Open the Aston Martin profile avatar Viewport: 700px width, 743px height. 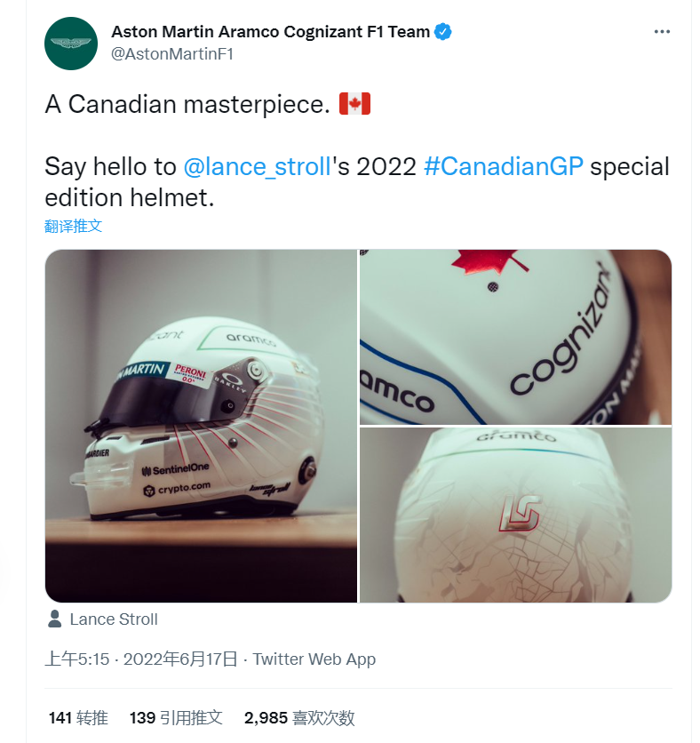[x=71, y=44]
